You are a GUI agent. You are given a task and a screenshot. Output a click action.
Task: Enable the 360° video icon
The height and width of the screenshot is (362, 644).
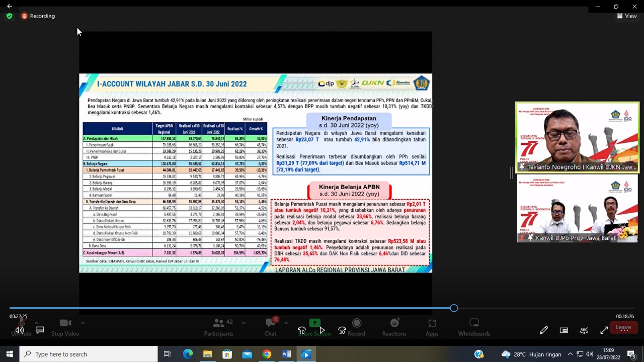[584, 330]
